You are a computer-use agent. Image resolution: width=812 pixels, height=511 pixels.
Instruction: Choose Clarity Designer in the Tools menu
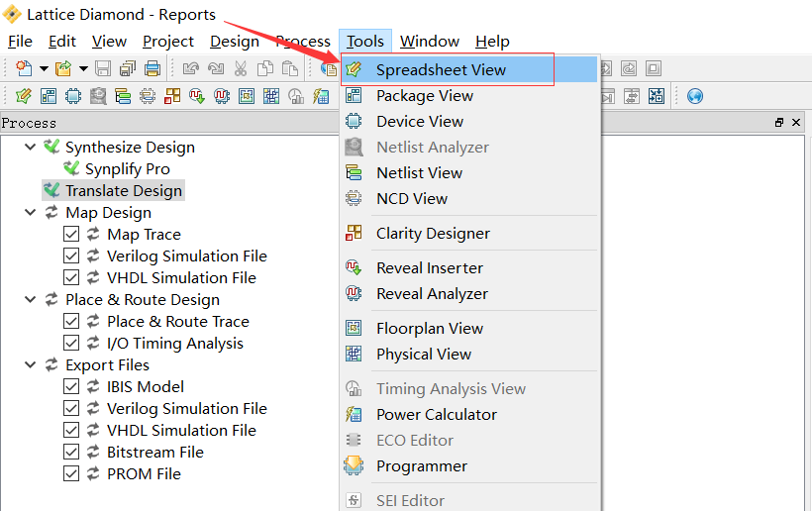tap(469, 233)
